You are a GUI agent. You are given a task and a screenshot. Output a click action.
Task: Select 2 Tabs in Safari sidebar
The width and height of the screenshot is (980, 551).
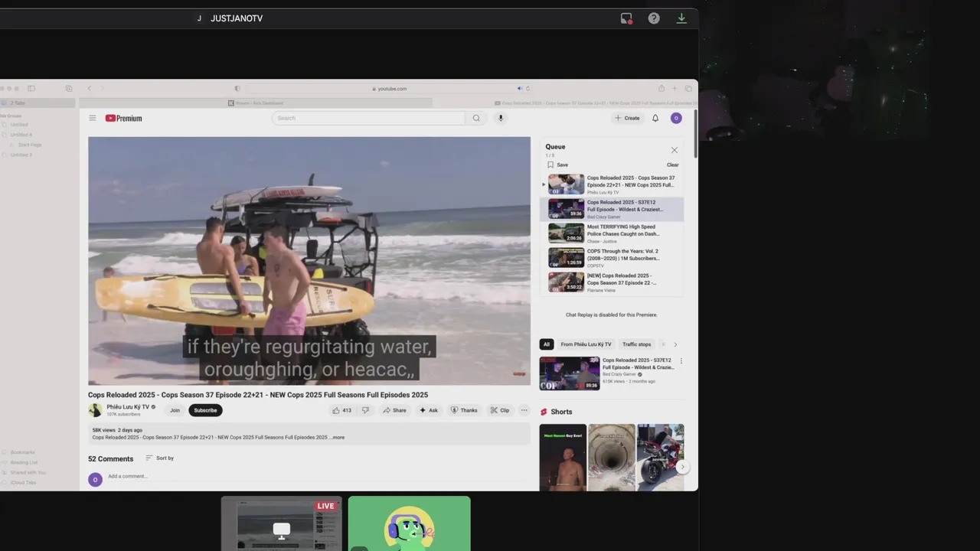point(38,103)
